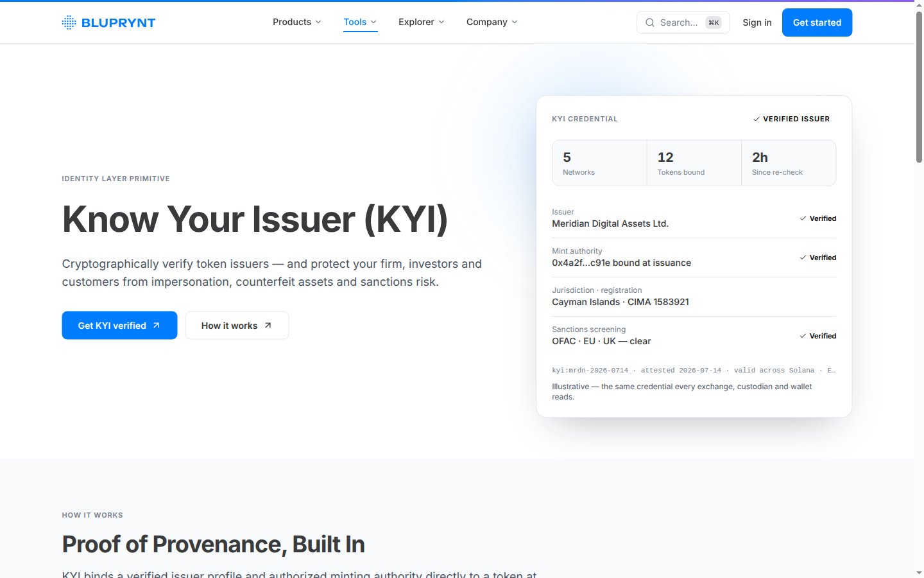Click the '2h Since re-check' stat cell
This screenshot has width=924, height=578.
(x=789, y=163)
